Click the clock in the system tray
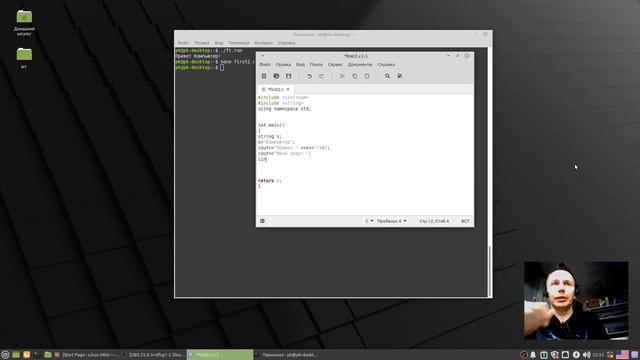 tap(598, 355)
